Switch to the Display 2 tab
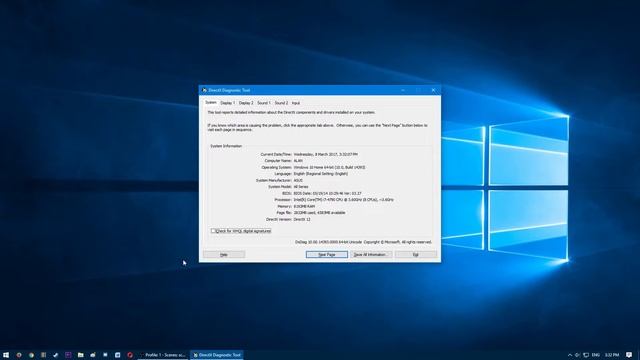Screen dimensions: 640x360 (246, 103)
